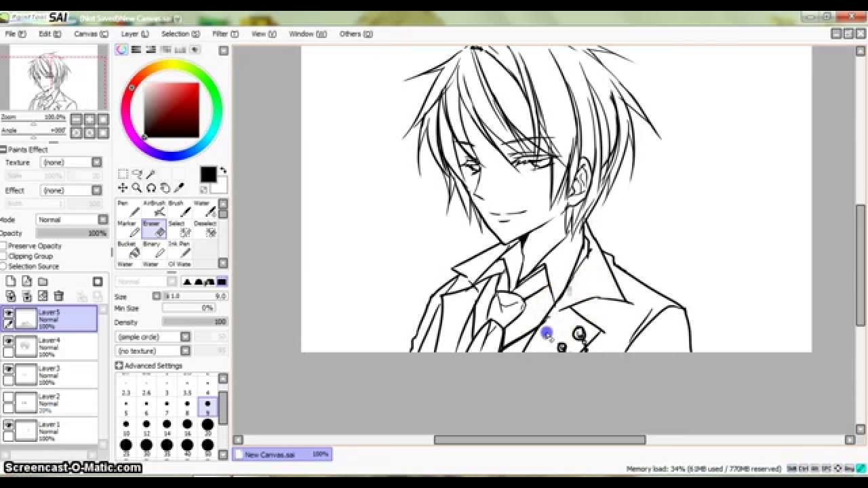Viewport: 868px width, 488px height.
Task: Adjust the layer Opacity slider
Action: point(71,233)
